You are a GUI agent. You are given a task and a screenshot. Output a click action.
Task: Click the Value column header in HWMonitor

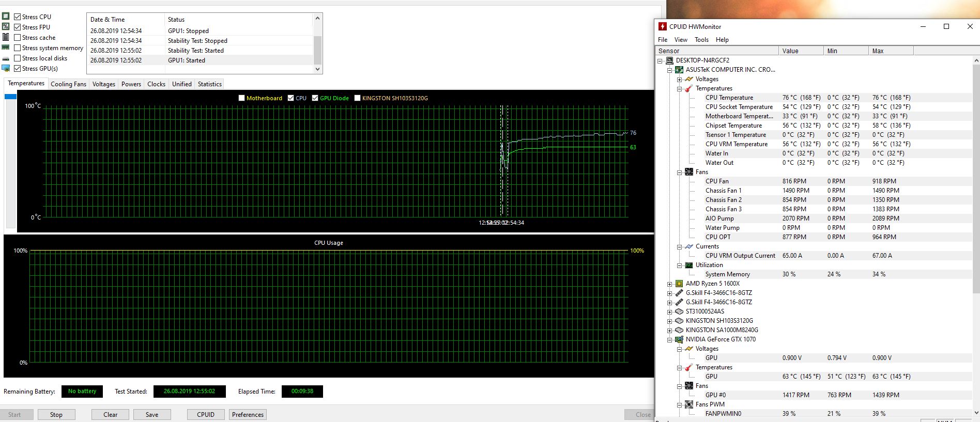tap(801, 51)
